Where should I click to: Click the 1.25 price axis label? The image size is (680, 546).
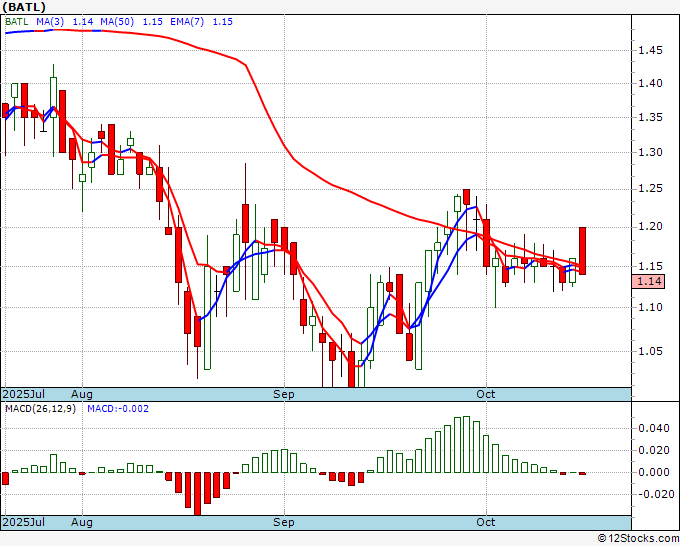(x=651, y=189)
